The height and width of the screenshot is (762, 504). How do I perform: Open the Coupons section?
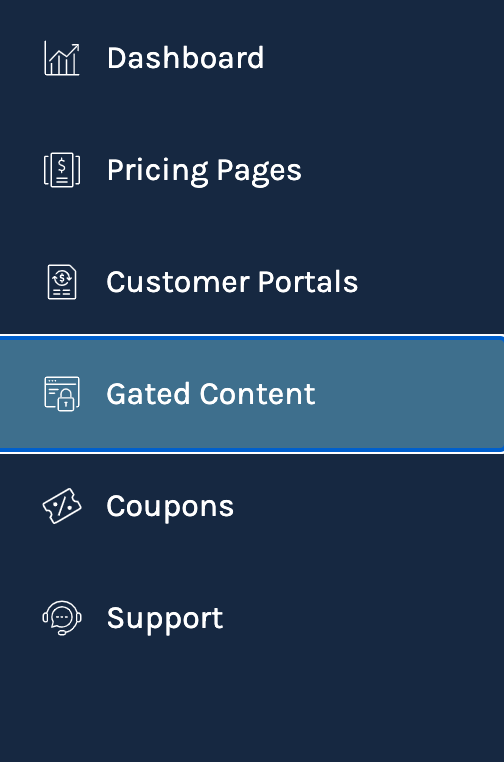(252, 506)
